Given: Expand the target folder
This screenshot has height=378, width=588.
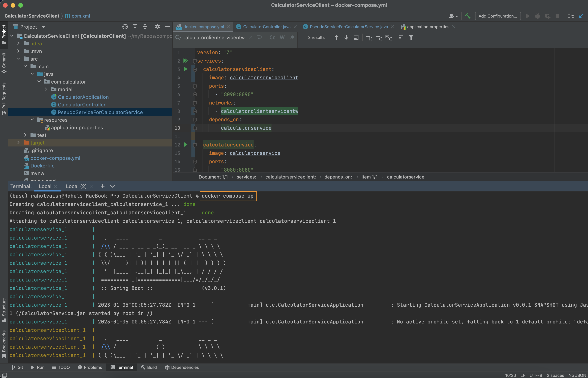Looking at the screenshot, I should coord(18,143).
